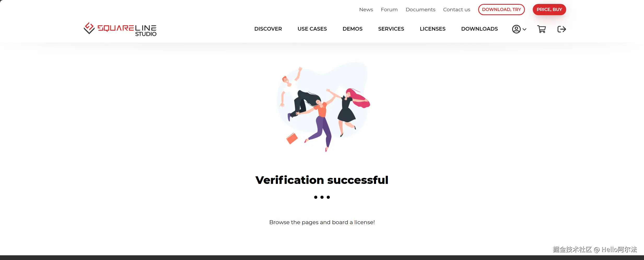The height and width of the screenshot is (260, 644).
Task: Open the DISCOVER menu
Action: coord(268,29)
